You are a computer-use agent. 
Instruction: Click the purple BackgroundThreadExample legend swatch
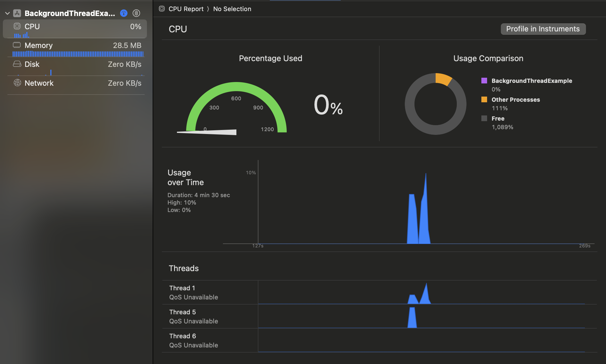click(484, 81)
